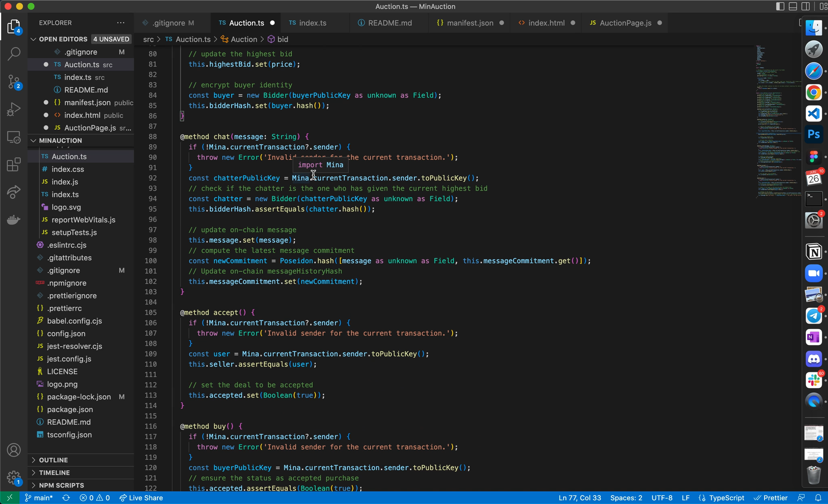Open tsconfig.json in file tree
This screenshot has width=828, height=504.
point(69,435)
